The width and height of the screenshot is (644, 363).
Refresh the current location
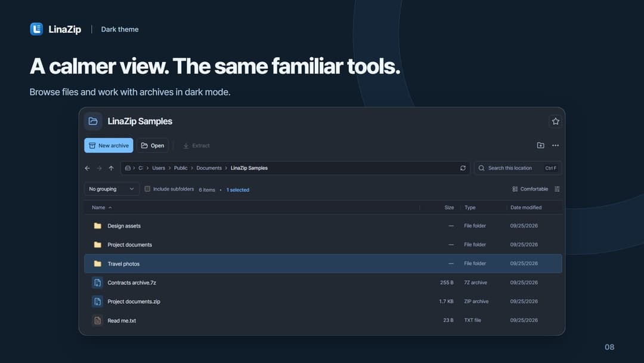[x=463, y=168]
